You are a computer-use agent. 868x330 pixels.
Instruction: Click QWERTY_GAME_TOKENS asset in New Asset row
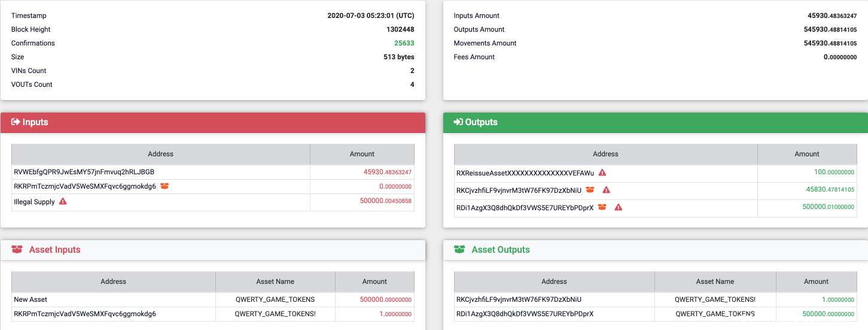(275, 299)
